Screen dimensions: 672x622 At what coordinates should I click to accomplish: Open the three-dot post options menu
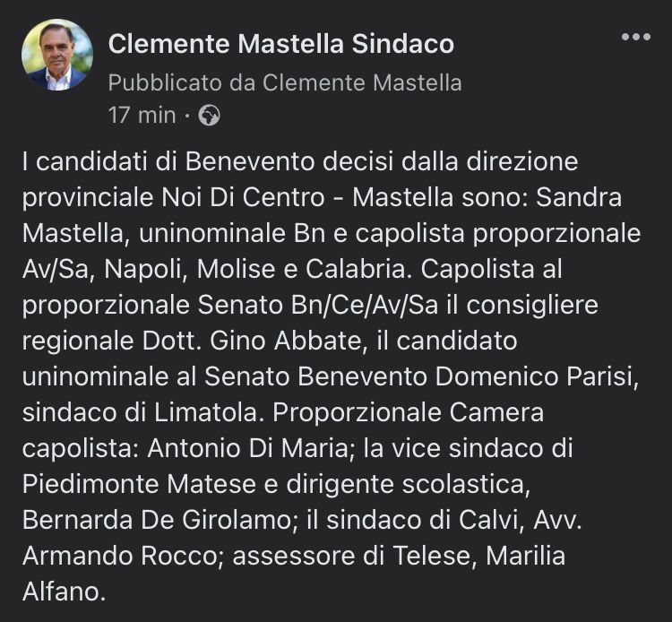coord(636,37)
